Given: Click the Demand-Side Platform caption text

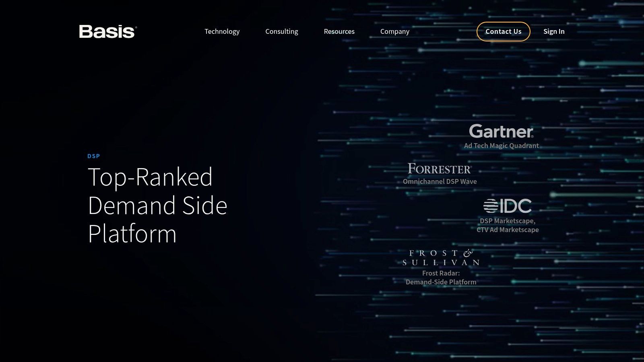Looking at the screenshot, I should pyautogui.click(x=441, y=282).
